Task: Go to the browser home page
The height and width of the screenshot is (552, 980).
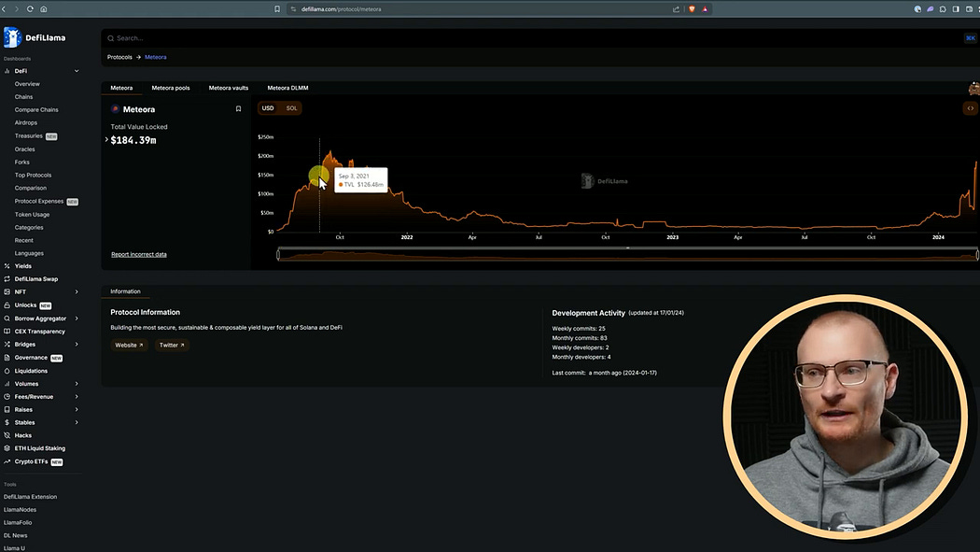Action: pyautogui.click(x=44, y=8)
